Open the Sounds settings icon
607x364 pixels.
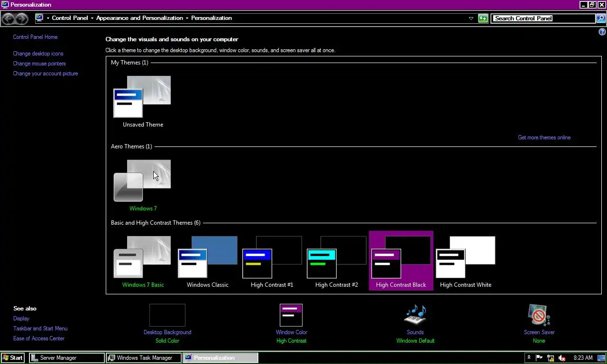pyautogui.click(x=415, y=315)
